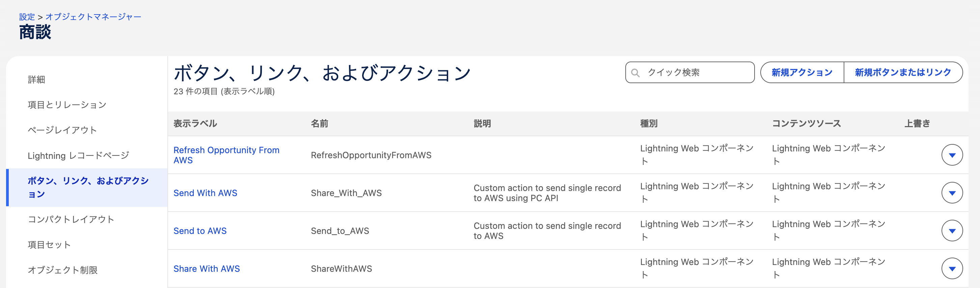Sort the table by 表示ラベル column header
The width and height of the screenshot is (980, 288).
click(x=195, y=123)
